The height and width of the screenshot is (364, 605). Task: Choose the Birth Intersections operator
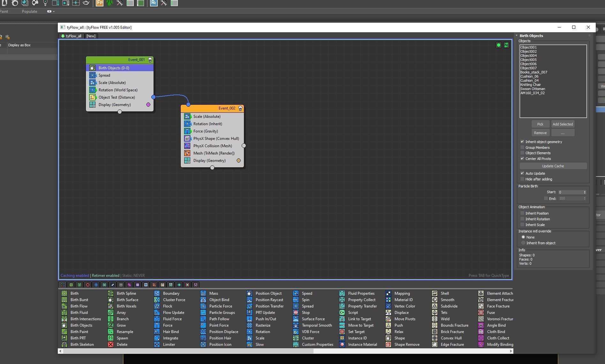click(x=81, y=319)
